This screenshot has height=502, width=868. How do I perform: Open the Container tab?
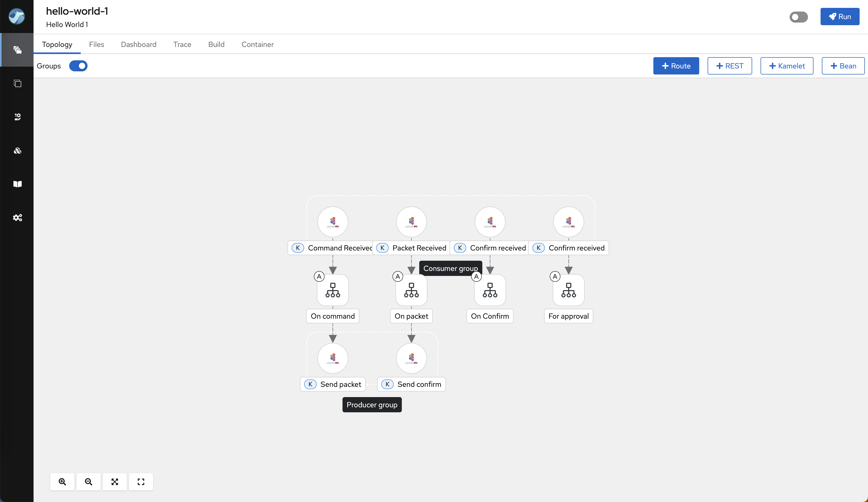pyautogui.click(x=257, y=45)
